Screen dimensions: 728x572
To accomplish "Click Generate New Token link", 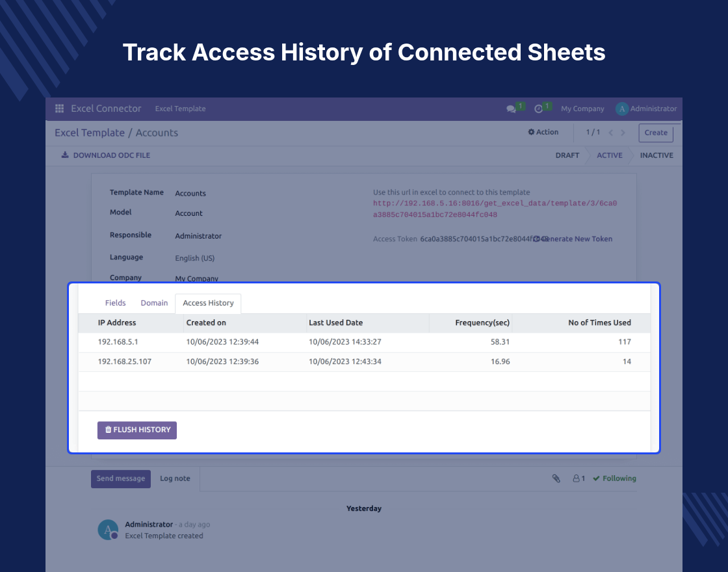I will pos(573,239).
